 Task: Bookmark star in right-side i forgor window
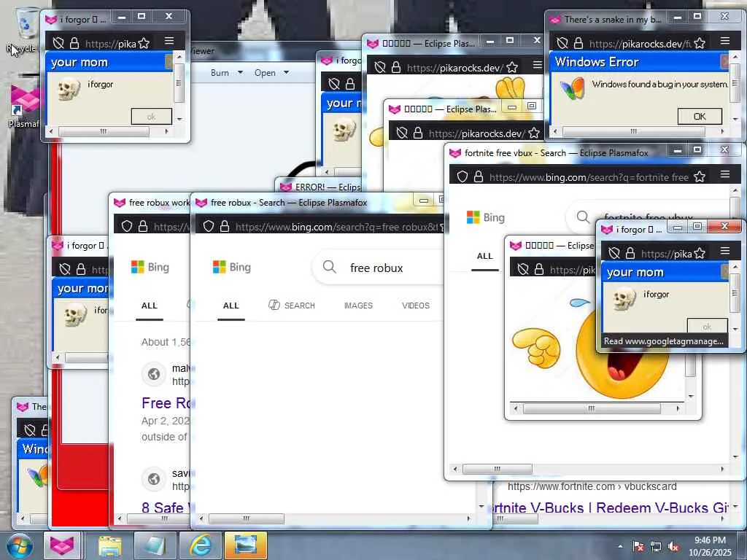(x=700, y=253)
